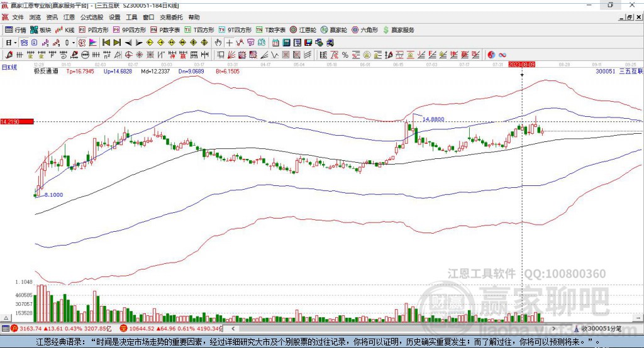This screenshot has height=348, width=644.
Task: Click the Md=12.2337 indicator value
Action: [155, 72]
